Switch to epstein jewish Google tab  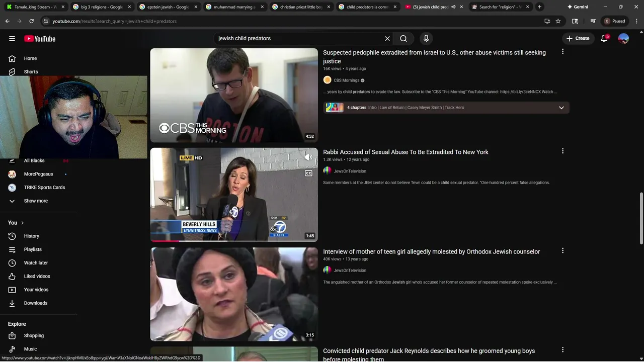(x=168, y=7)
